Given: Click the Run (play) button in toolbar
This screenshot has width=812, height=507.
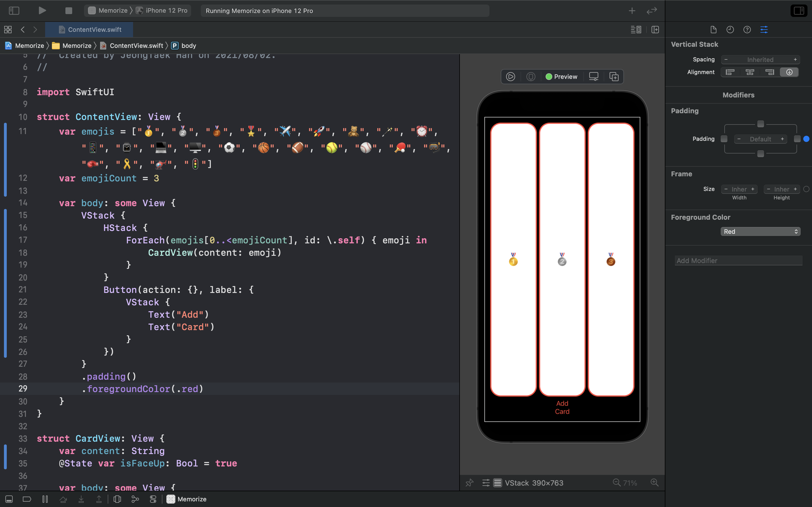Looking at the screenshot, I should point(42,11).
